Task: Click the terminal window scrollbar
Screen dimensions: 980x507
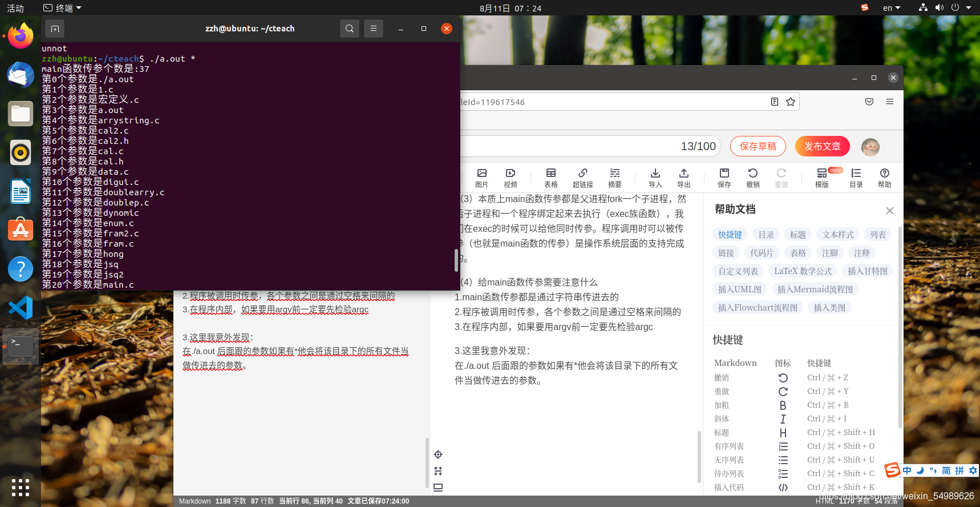Action: [x=456, y=260]
